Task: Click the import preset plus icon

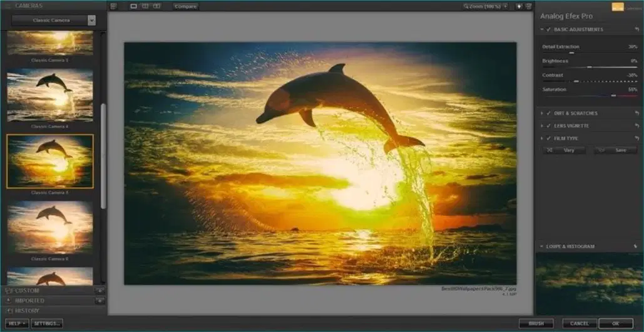Action: pyautogui.click(x=100, y=301)
